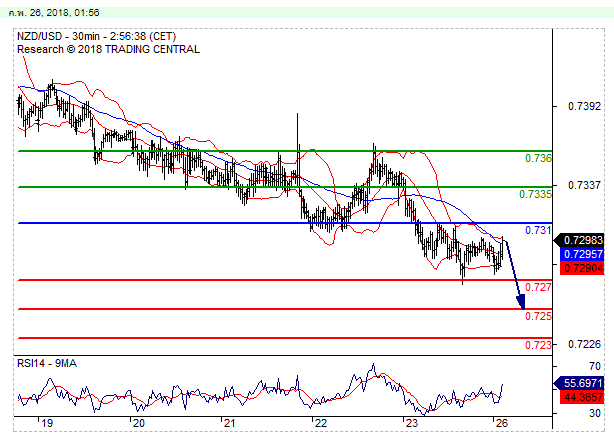The width and height of the screenshot is (614, 435).
Task: Click the date axis label 20
Action: tap(139, 423)
